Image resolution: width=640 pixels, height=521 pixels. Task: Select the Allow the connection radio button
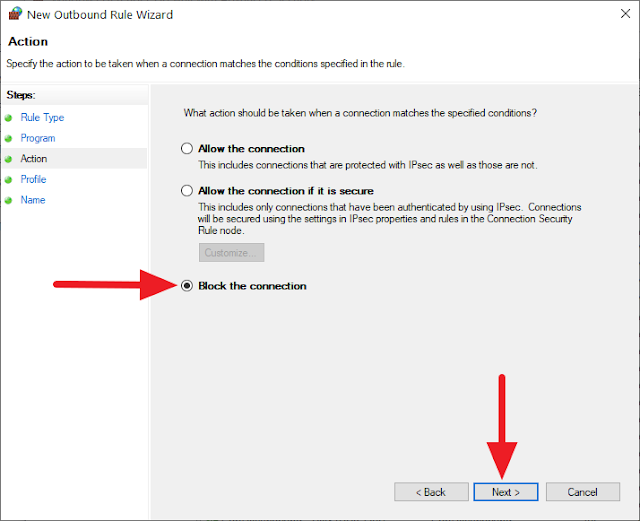click(x=187, y=149)
